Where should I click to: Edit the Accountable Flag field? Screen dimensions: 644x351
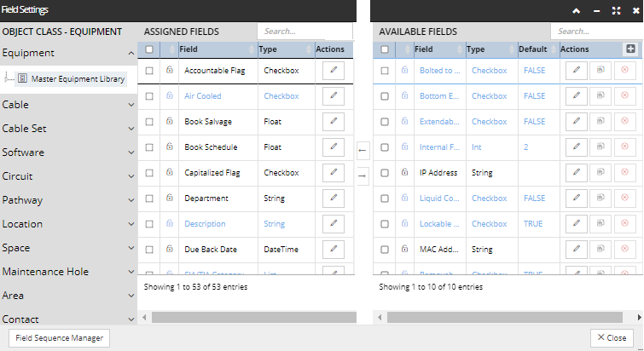(334, 71)
